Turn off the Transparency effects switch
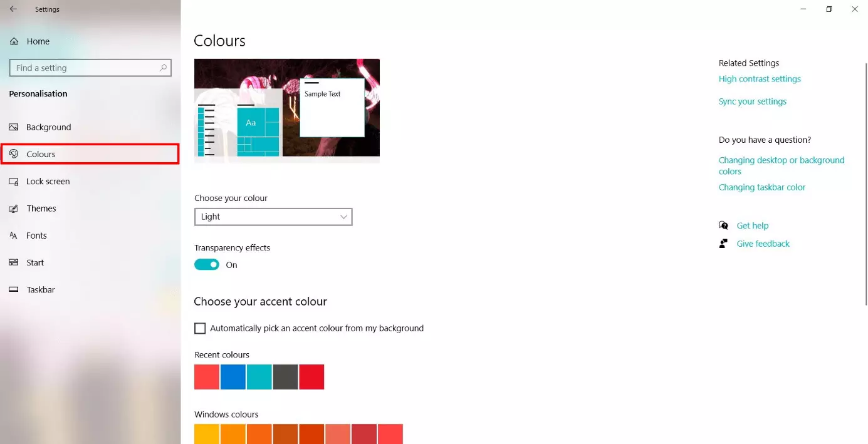The height and width of the screenshot is (444, 868). (x=207, y=265)
